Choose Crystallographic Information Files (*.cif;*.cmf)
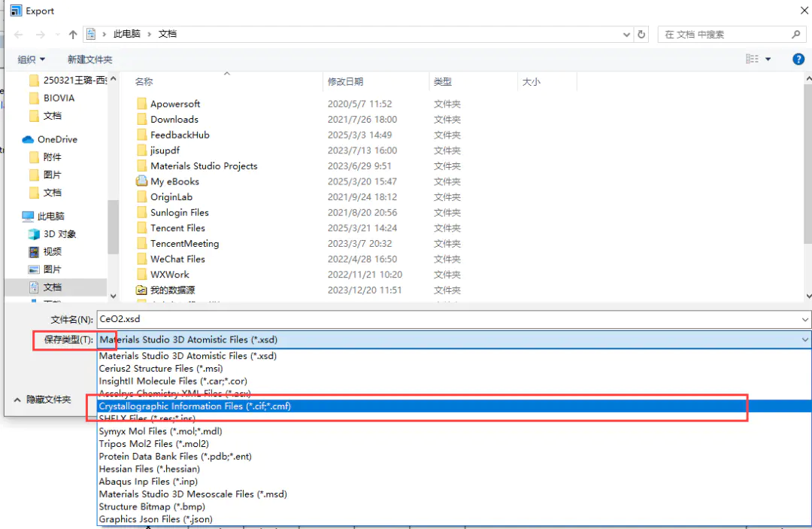Viewport: 812px width, 529px height. pyautogui.click(x=455, y=406)
